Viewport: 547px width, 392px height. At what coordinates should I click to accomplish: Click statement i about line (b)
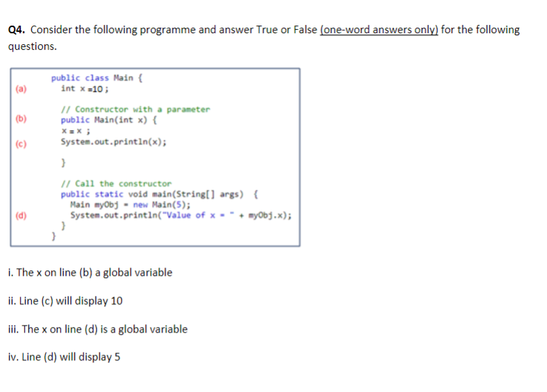pyautogui.click(x=90, y=272)
